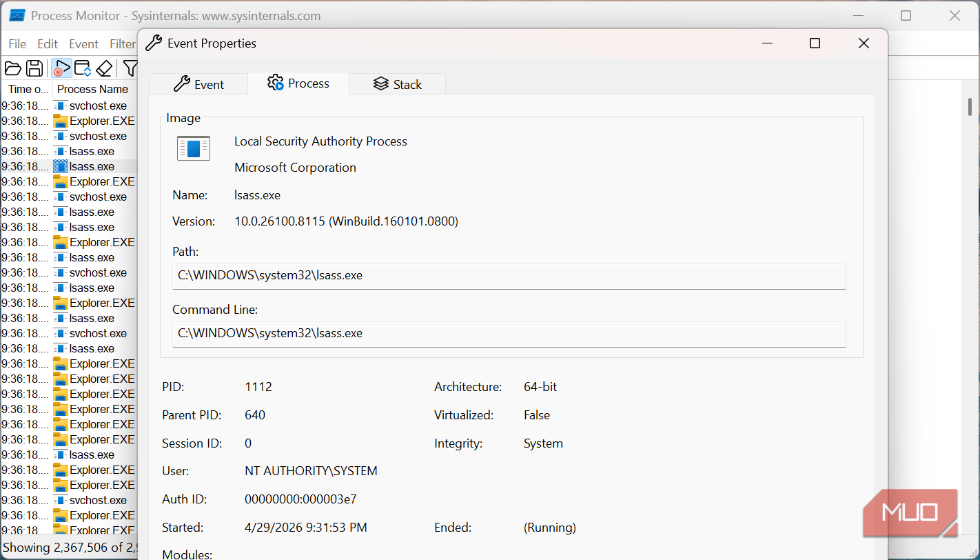Close the Process Monitor main window
The height and width of the screenshot is (560, 980).
point(955,15)
